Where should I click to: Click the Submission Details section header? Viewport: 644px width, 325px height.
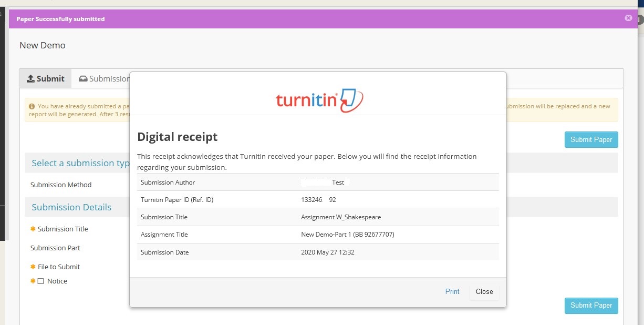pyautogui.click(x=71, y=207)
